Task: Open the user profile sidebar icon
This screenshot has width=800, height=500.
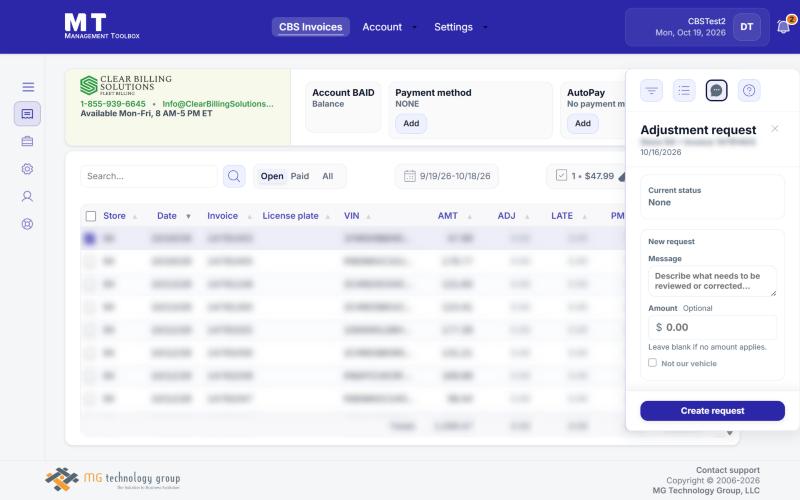Action: click(x=28, y=196)
